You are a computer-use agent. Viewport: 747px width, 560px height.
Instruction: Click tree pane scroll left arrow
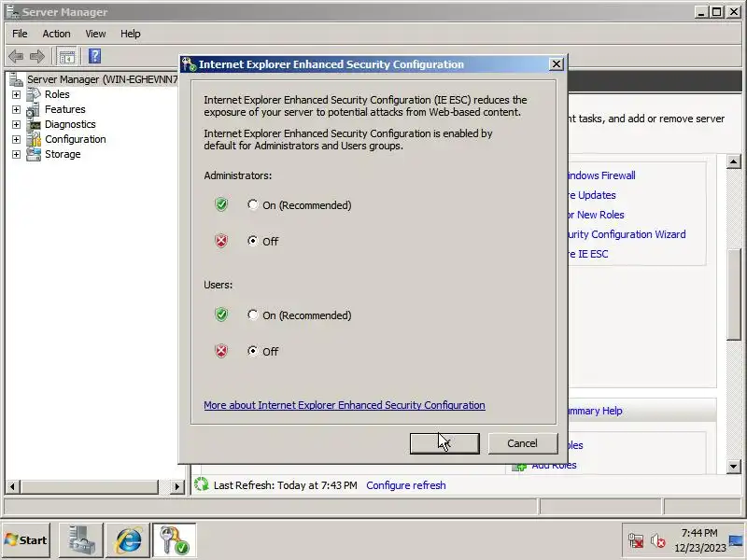pyautogui.click(x=12, y=486)
